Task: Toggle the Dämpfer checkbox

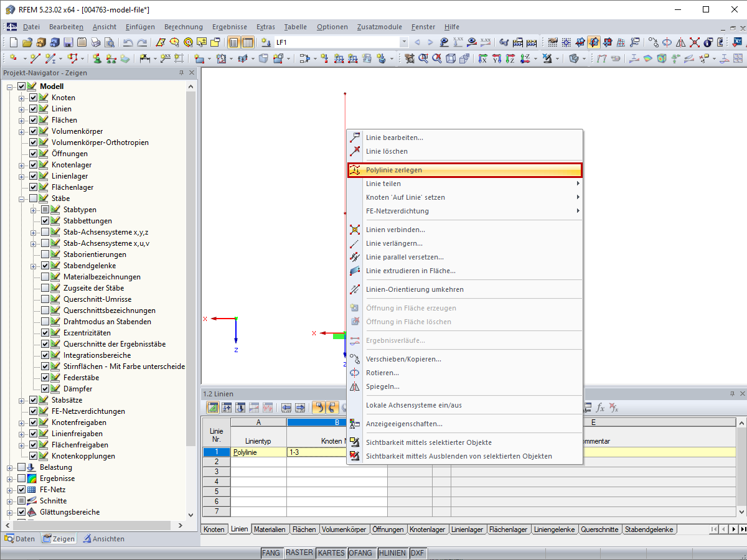Action: pyautogui.click(x=45, y=389)
